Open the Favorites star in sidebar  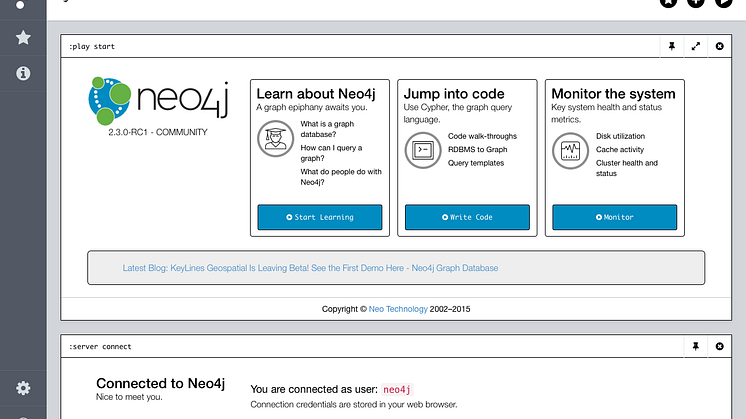pos(23,37)
